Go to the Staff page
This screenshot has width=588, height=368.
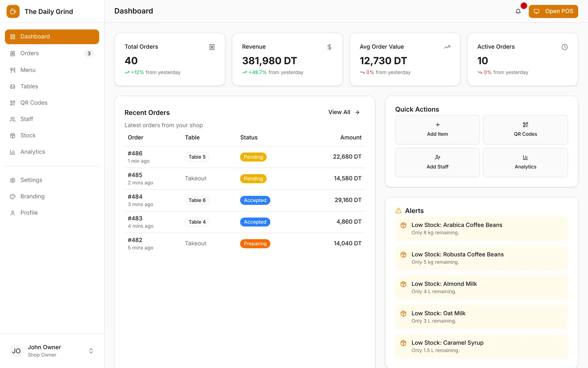52,119
